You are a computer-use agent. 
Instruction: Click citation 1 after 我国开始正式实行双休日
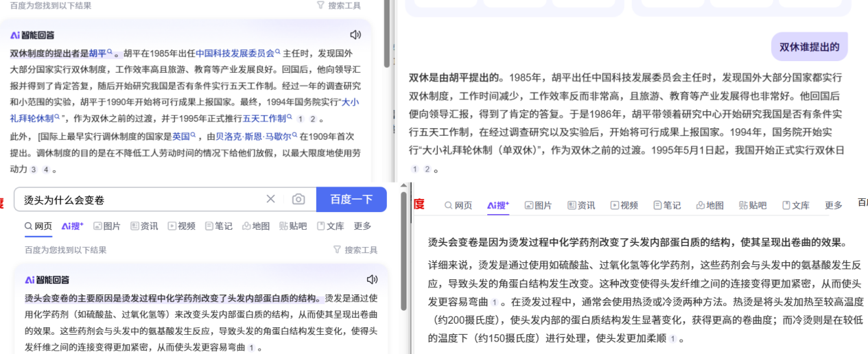[414, 169]
